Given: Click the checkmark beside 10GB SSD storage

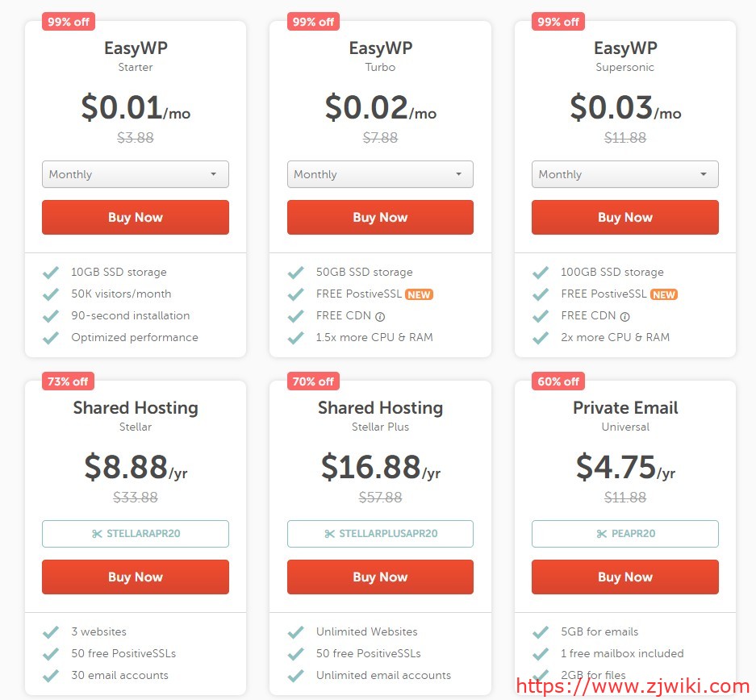Looking at the screenshot, I should 51,272.
